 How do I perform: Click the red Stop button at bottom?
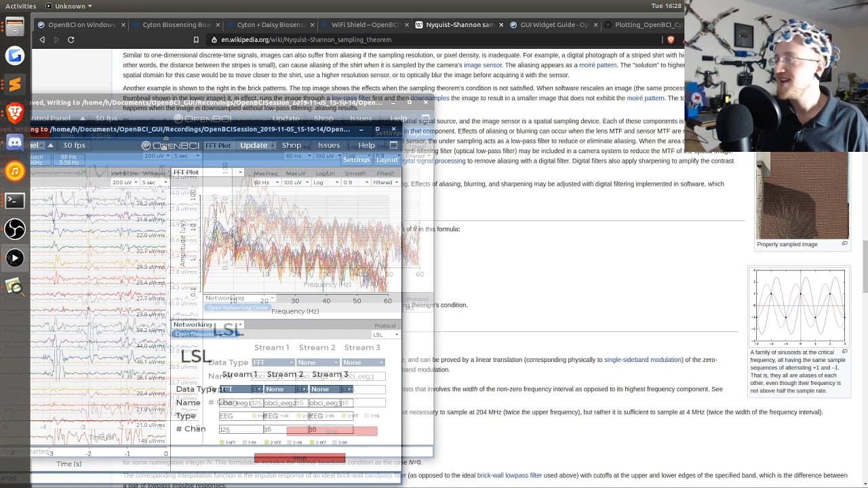(x=300, y=458)
